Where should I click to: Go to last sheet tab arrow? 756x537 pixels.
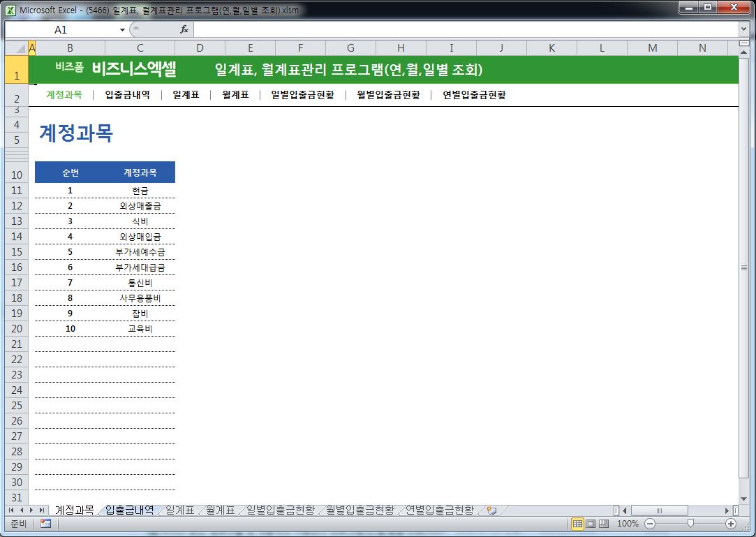(42, 510)
